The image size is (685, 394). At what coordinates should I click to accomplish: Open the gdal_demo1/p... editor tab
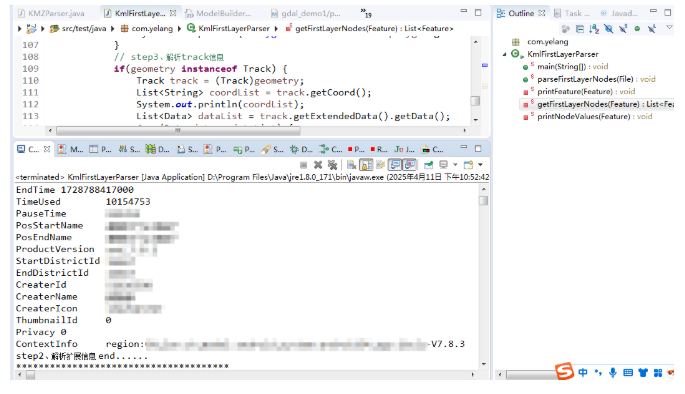(305, 14)
